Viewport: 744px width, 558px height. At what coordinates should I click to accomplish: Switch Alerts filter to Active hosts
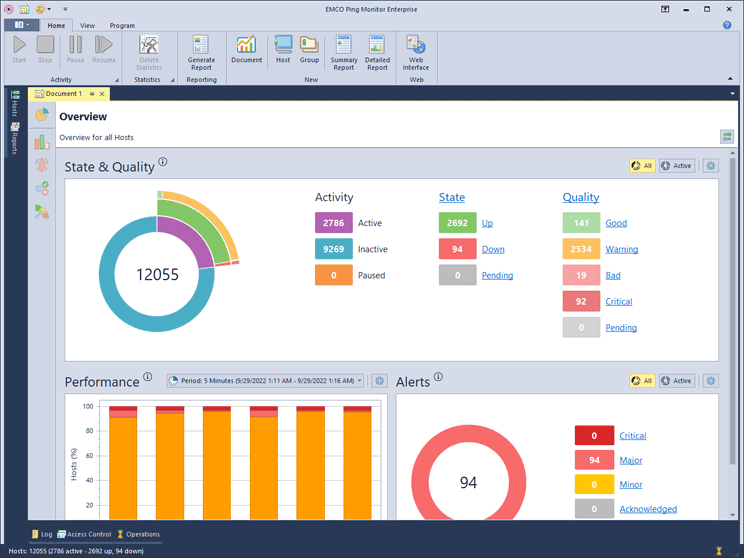tap(676, 381)
